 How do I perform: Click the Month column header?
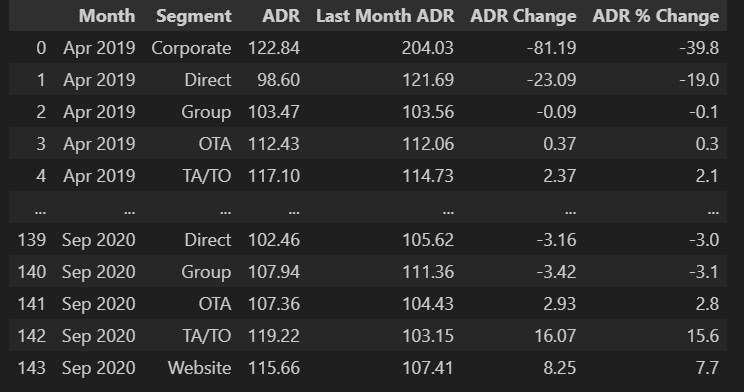[107, 16]
